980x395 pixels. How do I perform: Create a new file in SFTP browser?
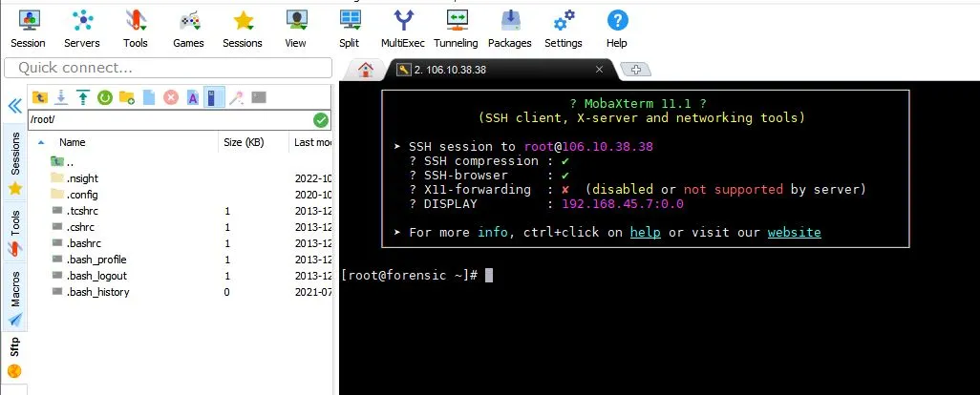(149, 97)
